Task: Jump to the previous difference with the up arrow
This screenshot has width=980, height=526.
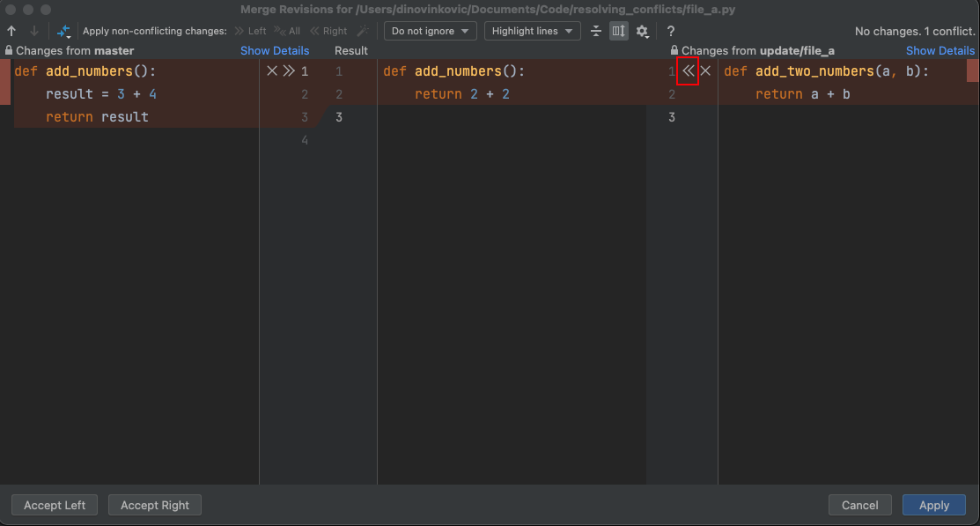Action: [11, 30]
